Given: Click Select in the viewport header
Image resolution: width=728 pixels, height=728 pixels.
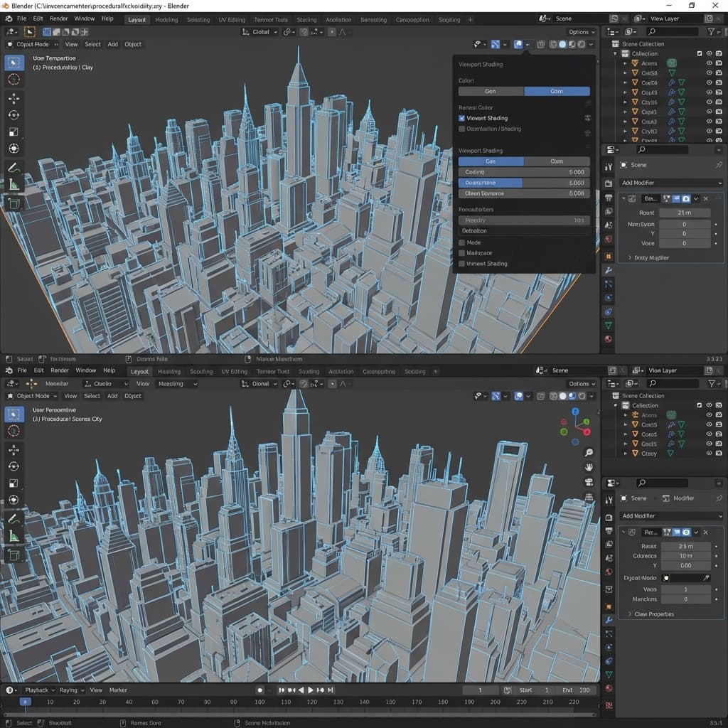Looking at the screenshot, I should (92, 44).
